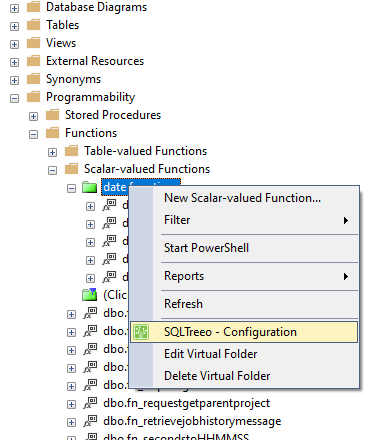Expand dbo.fn_retrievejobhistorymessage function

(71, 422)
